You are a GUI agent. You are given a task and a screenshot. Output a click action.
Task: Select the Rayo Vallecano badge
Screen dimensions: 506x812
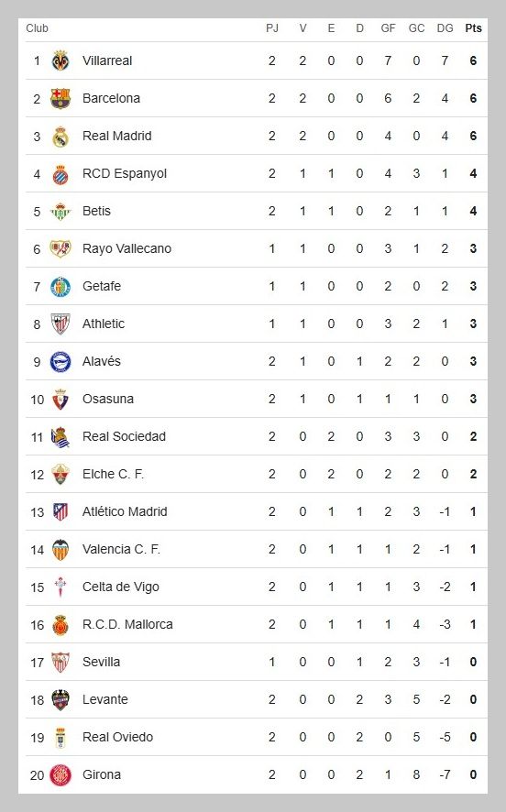coord(60,248)
